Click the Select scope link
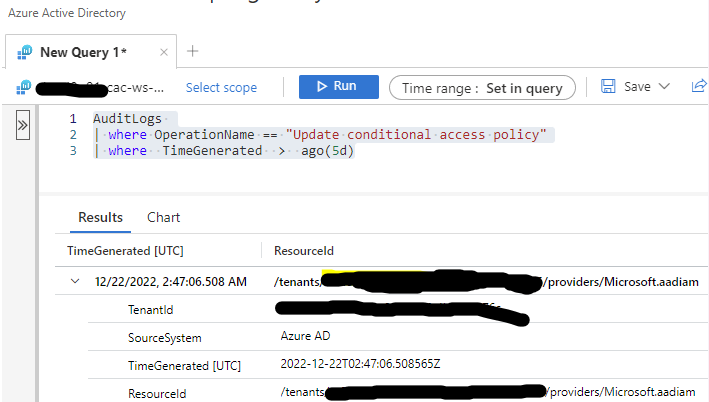The height and width of the screenshot is (402, 709). (x=221, y=87)
